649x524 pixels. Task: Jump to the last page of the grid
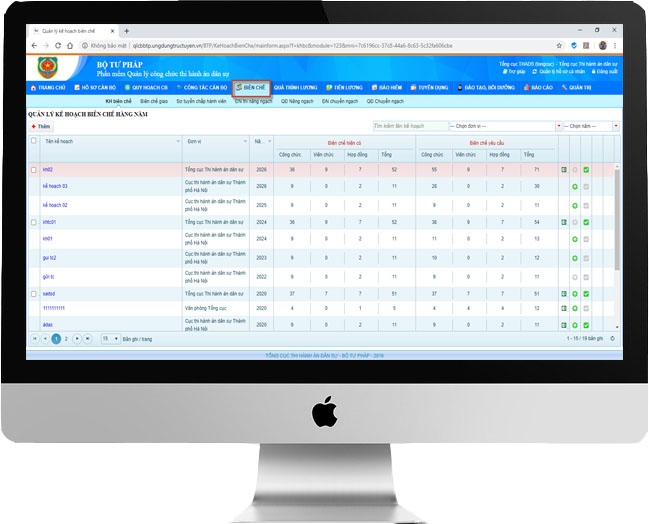pos(89,339)
